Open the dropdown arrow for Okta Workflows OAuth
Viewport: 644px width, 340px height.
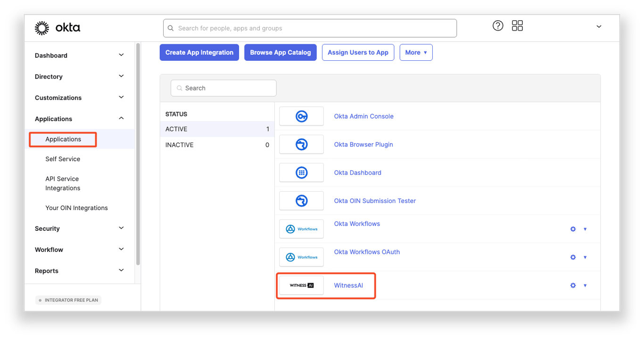click(x=585, y=257)
